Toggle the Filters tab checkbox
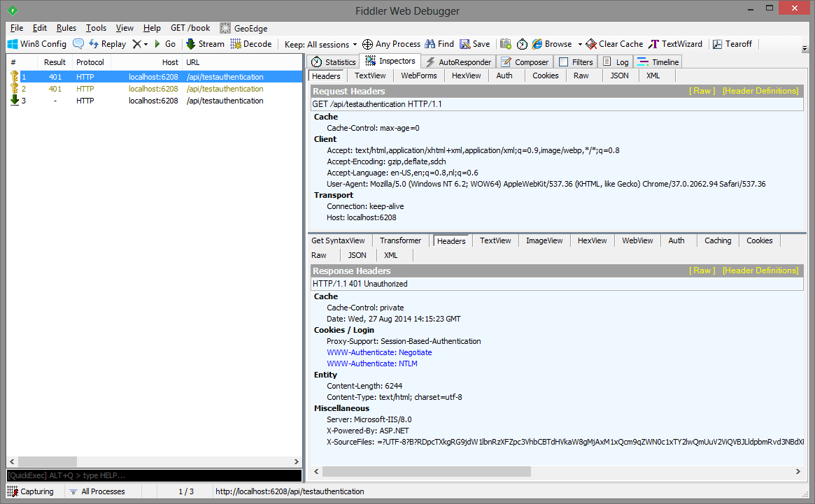 pos(563,62)
